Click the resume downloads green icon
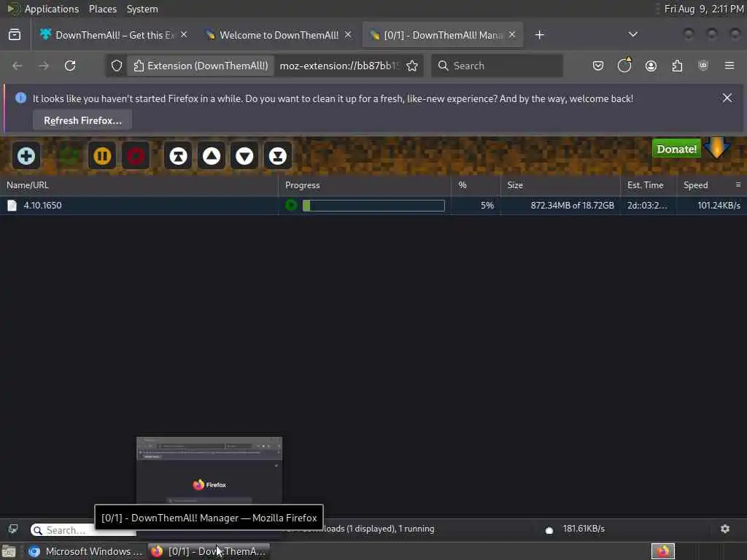 pos(69,156)
